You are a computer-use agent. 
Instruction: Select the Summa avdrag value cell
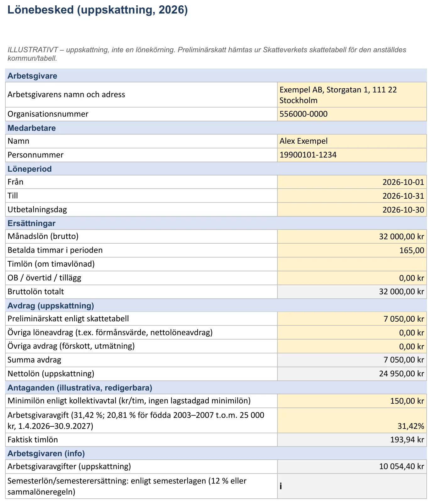point(352,360)
